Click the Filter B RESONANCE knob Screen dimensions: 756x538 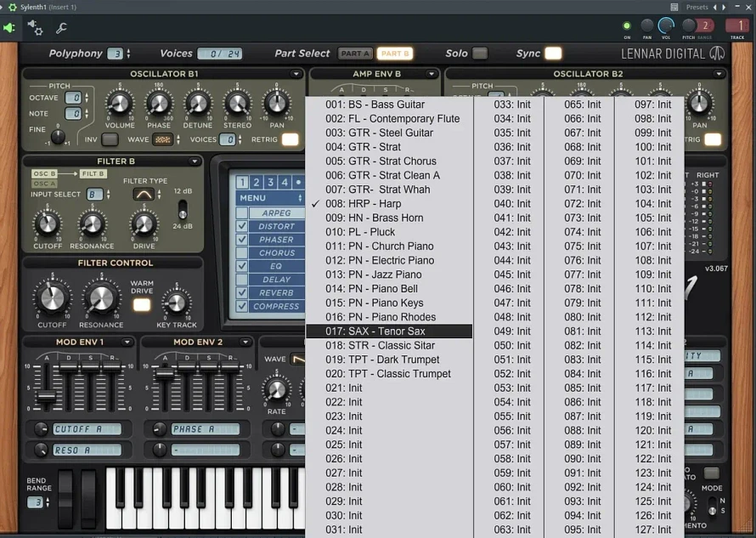tap(92, 224)
